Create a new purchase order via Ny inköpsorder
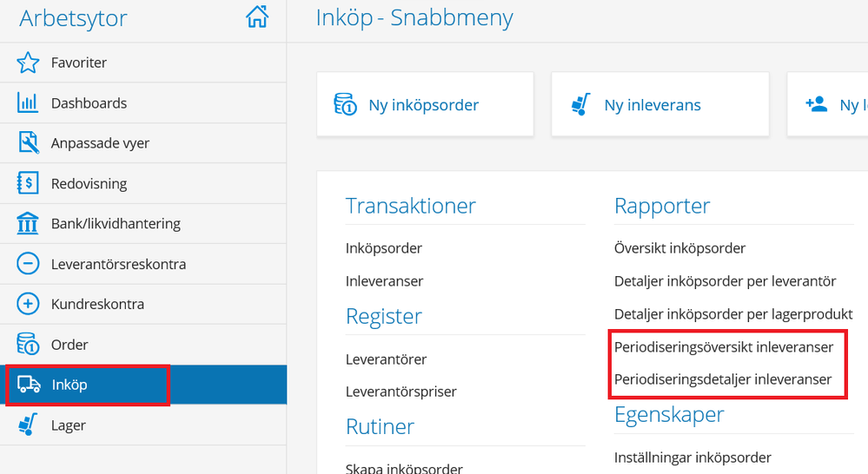Image resolution: width=868 pixels, height=474 pixels. coord(424,105)
